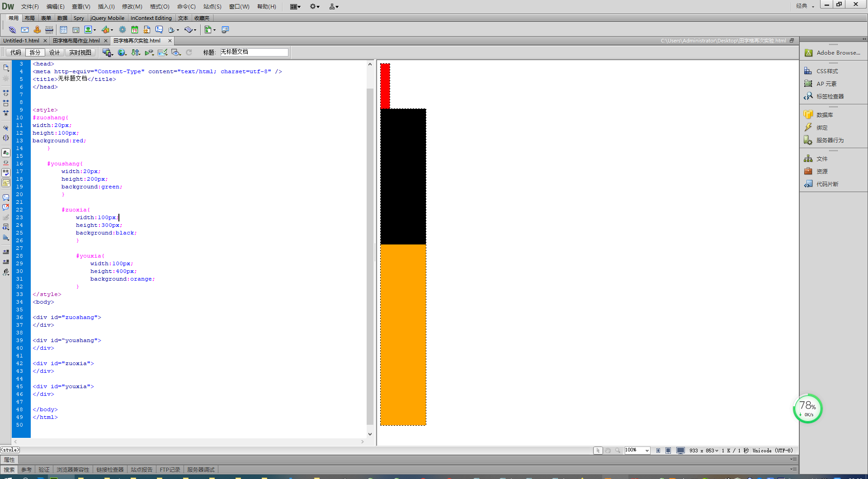Viewport: 868px width, 479px height.
Task: Click the document title input field
Action: pos(254,52)
